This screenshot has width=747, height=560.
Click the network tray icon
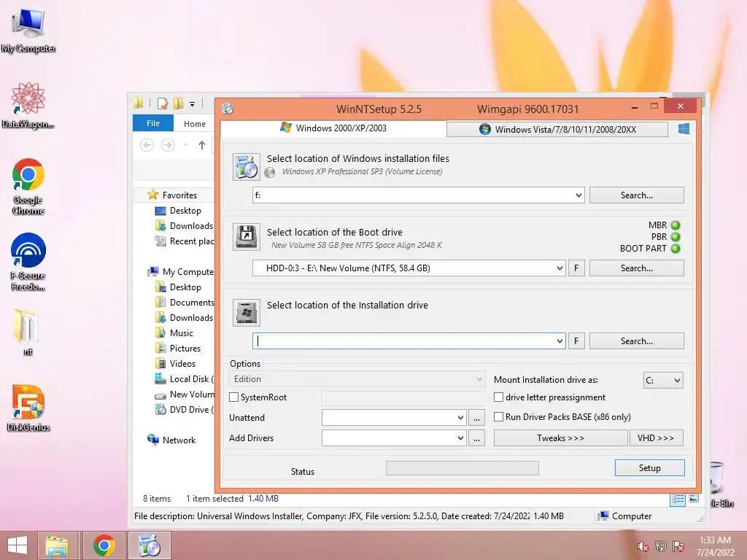pyautogui.click(x=661, y=546)
